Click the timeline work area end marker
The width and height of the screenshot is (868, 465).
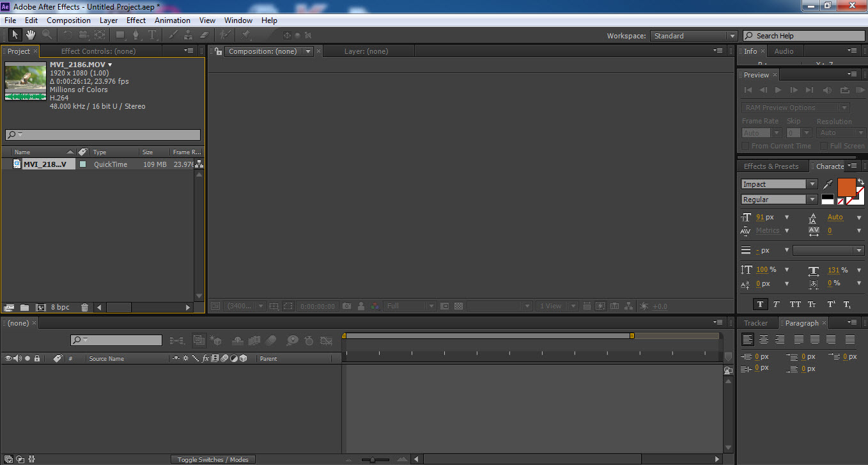point(632,336)
